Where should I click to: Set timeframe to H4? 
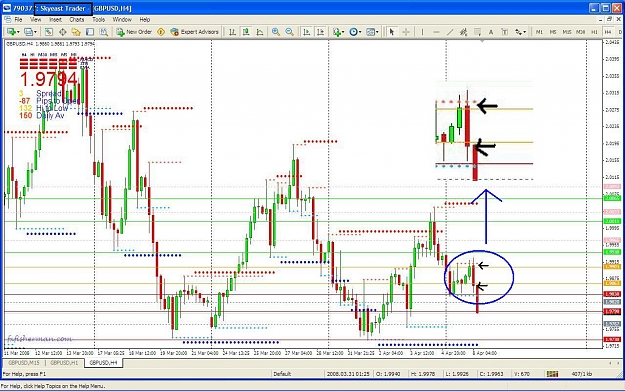[608, 32]
